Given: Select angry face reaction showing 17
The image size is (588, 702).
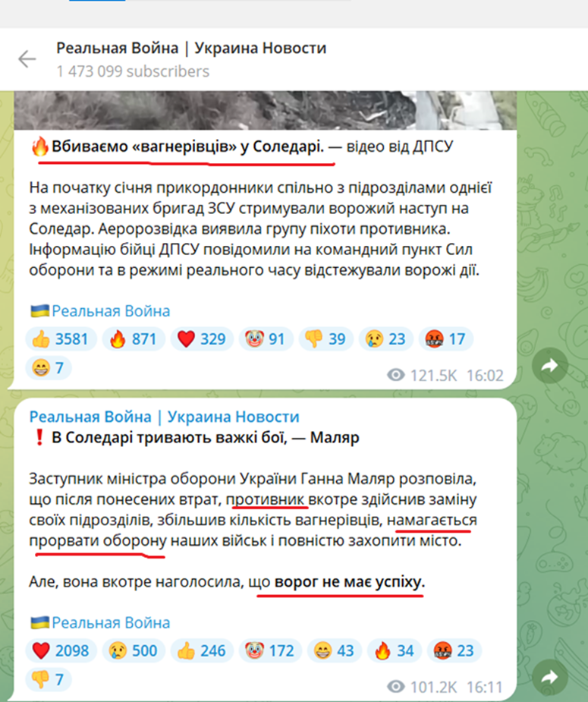Looking at the screenshot, I should [446, 339].
